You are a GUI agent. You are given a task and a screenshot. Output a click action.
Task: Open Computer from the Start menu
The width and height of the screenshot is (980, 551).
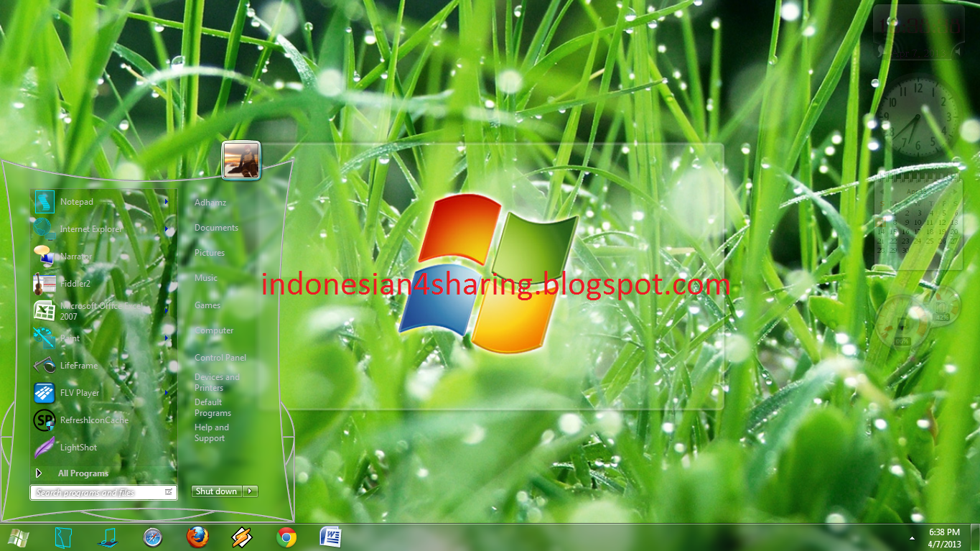(214, 330)
